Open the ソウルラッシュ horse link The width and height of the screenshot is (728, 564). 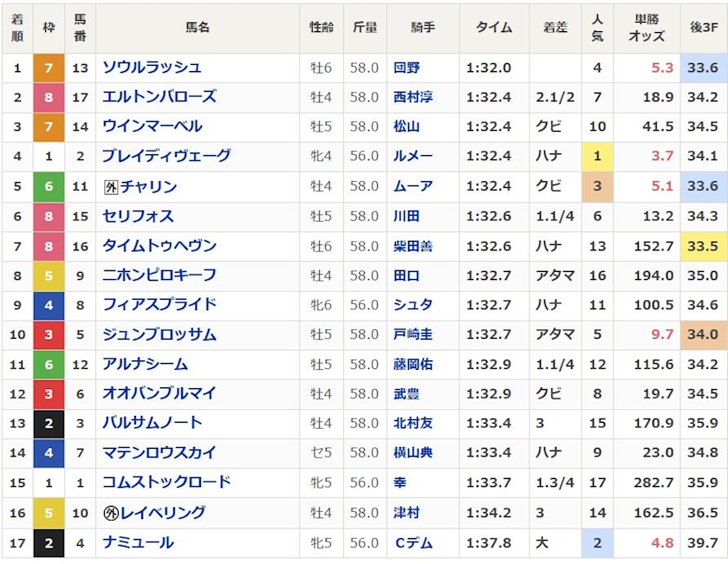coord(152,68)
